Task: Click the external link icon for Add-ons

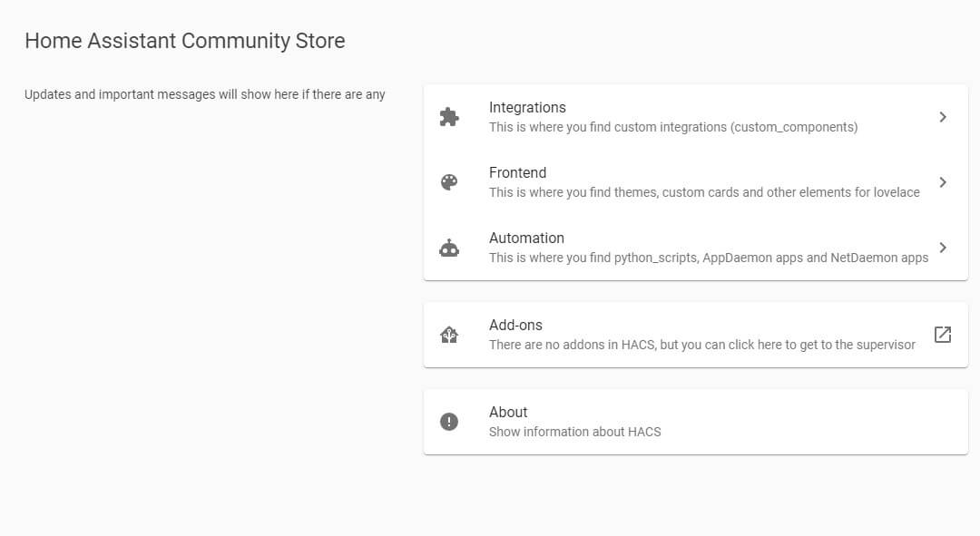Action: pos(943,335)
